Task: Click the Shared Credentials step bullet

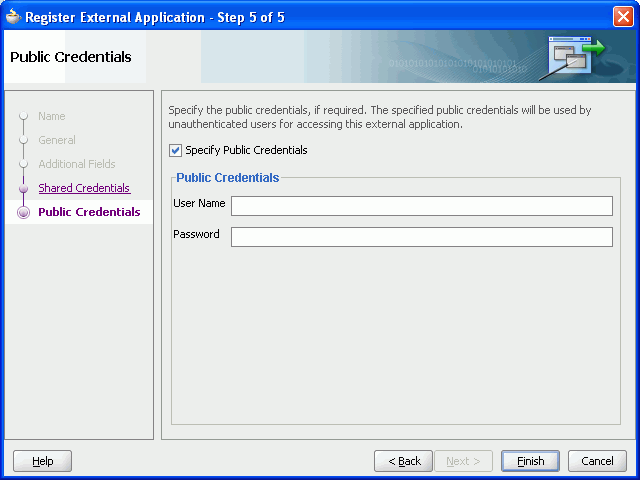Action: click(23, 188)
